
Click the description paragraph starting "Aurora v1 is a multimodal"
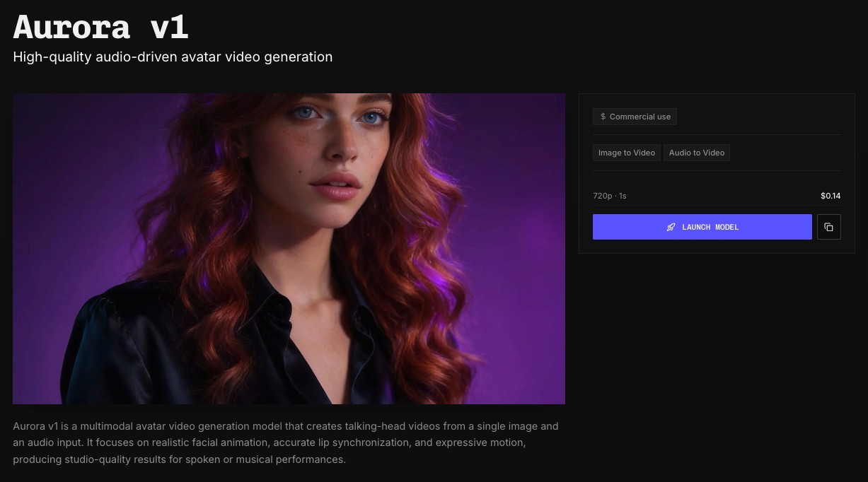click(x=286, y=442)
